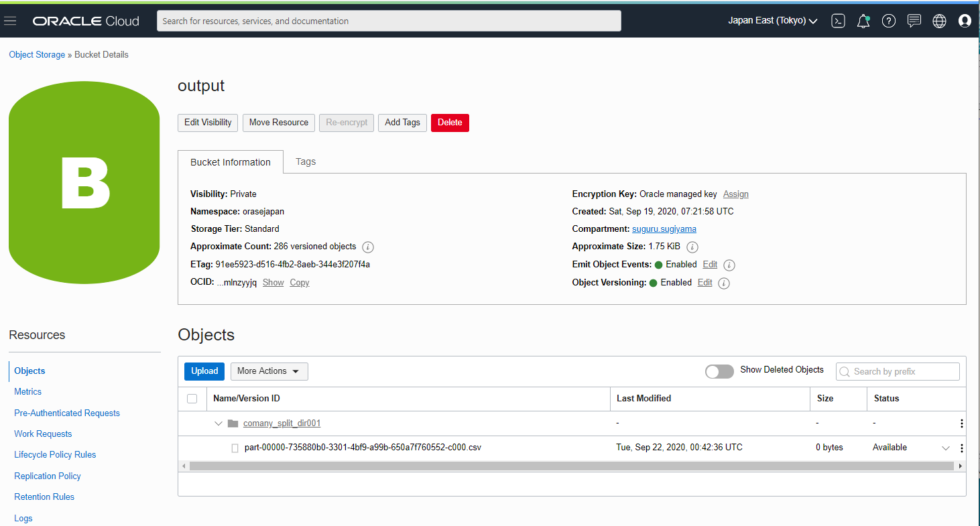980x526 pixels.
Task: Click Copy link next to OCID
Action: point(300,283)
